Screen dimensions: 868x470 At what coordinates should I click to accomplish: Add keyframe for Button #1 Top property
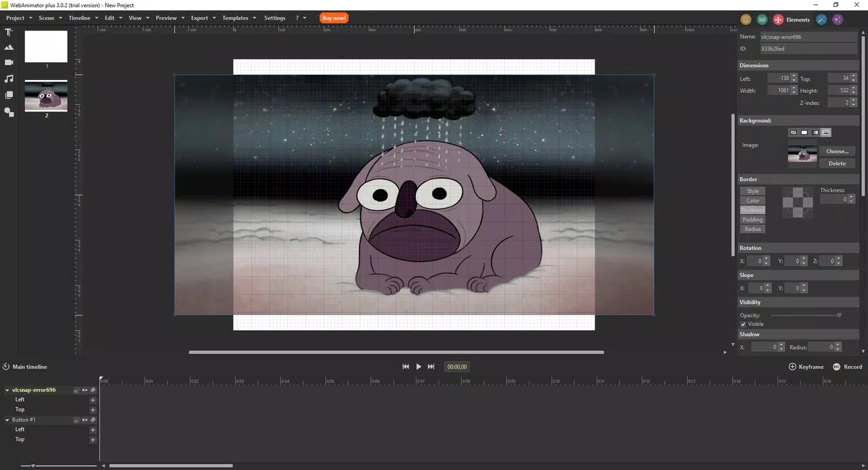pyautogui.click(x=93, y=439)
